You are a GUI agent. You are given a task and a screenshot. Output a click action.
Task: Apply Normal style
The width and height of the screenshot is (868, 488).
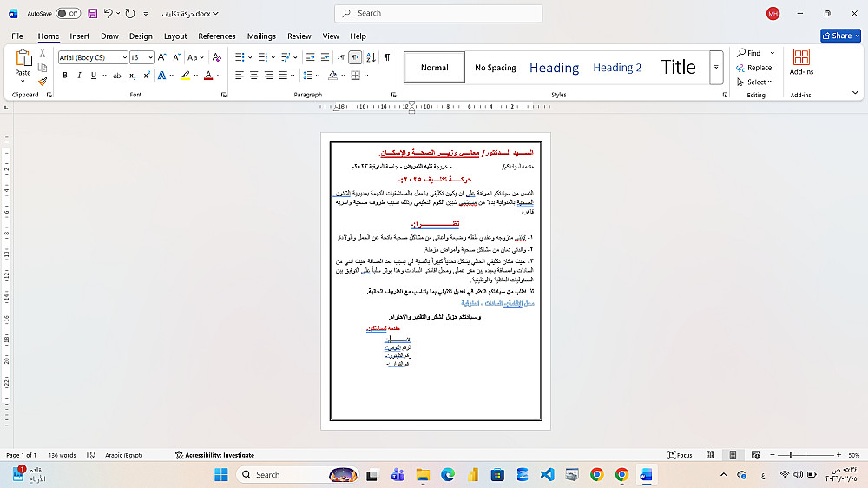click(435, 68)
